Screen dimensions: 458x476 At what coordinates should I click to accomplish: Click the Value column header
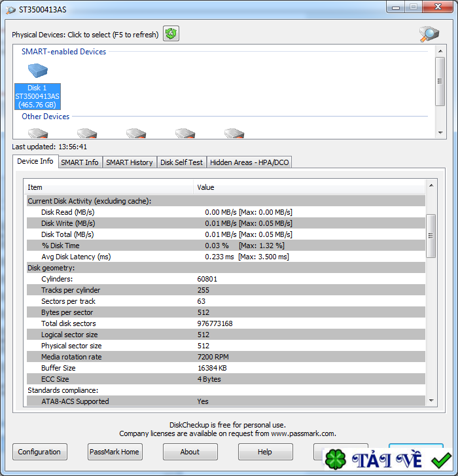[x=309, y=187]
